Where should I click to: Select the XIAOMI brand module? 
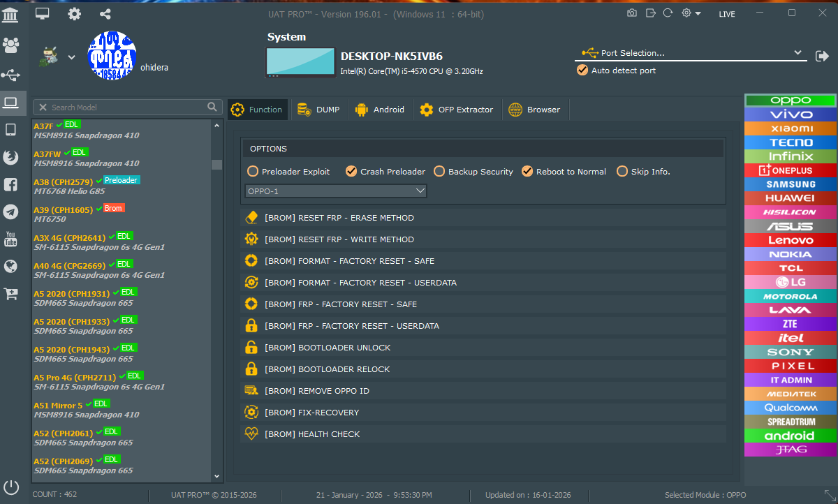coord(791,128)
